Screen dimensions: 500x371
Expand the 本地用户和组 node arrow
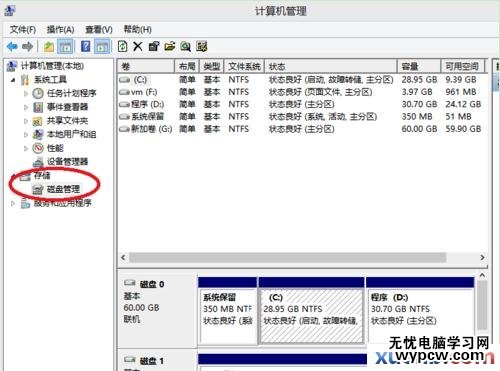coord(26,135)
